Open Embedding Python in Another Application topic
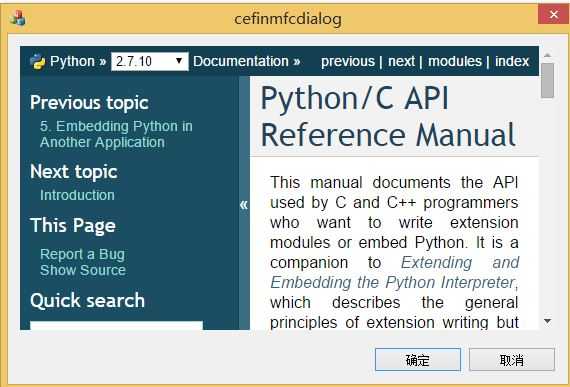The image size is (570, 387). 116,134
